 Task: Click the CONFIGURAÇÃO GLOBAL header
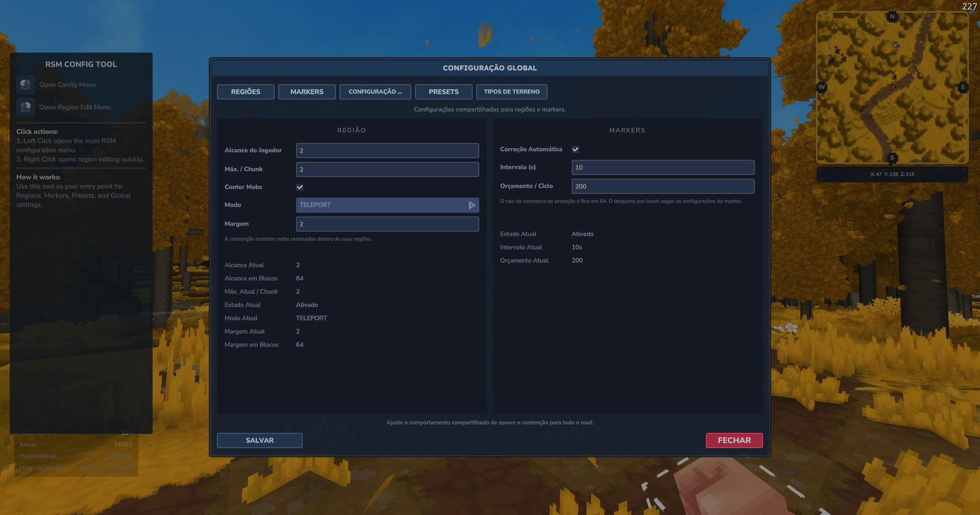click(490, 68)
